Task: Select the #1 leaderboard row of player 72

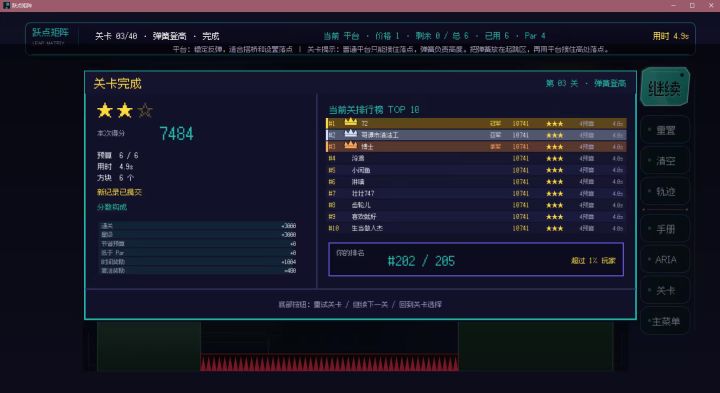Action: pyautogui.click(x=476, y=124)
